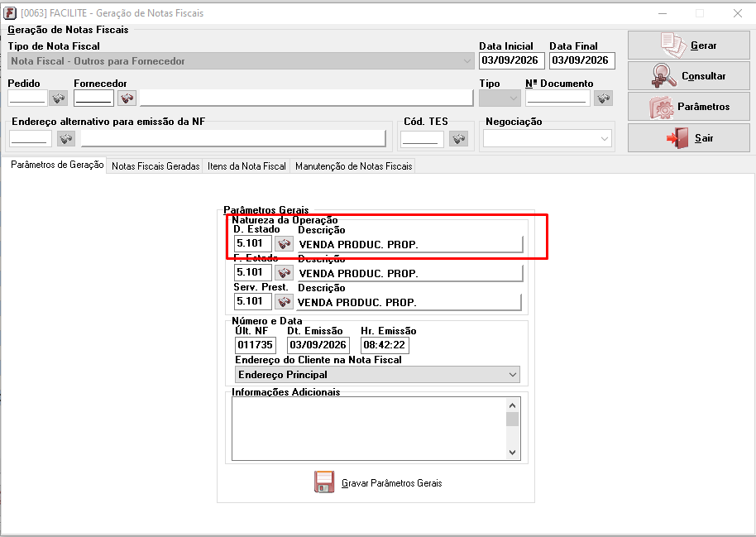Click the Endereço alternativo code field

click(x=31, y=139)
